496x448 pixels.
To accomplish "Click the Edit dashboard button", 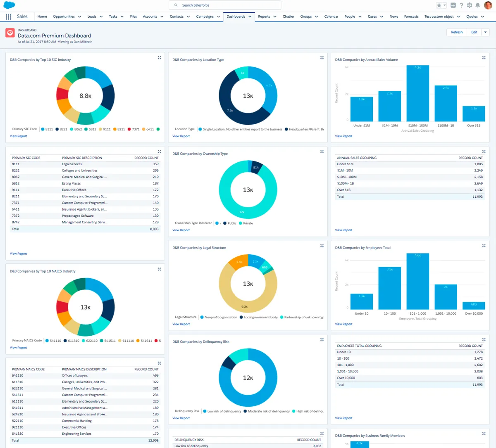I will coord(474,32).
